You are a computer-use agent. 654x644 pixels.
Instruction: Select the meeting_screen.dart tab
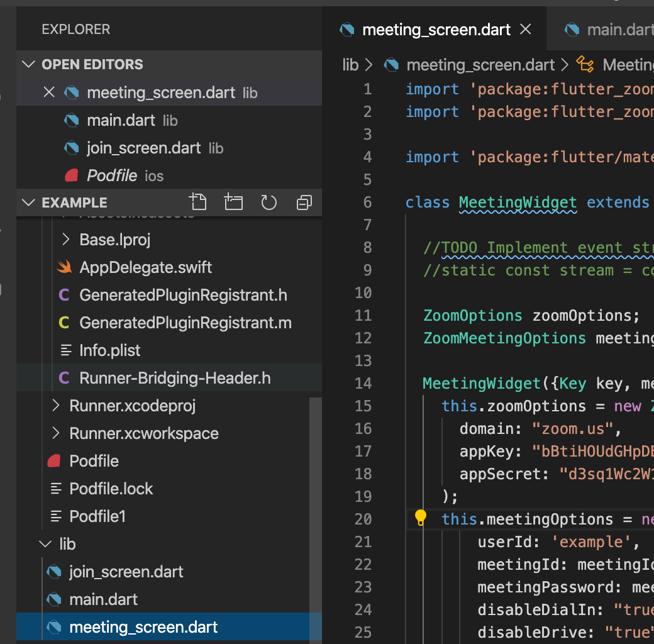click(437, 29)
